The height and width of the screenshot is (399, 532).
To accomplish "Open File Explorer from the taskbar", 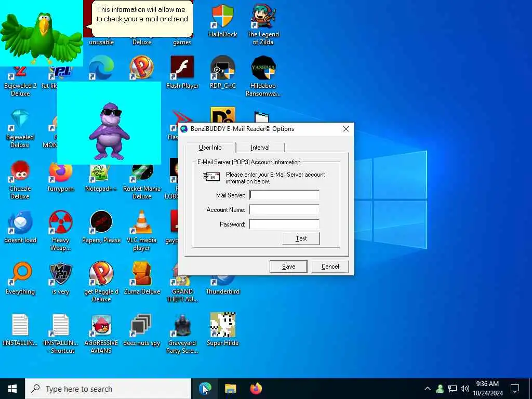I will pos(230,389).
